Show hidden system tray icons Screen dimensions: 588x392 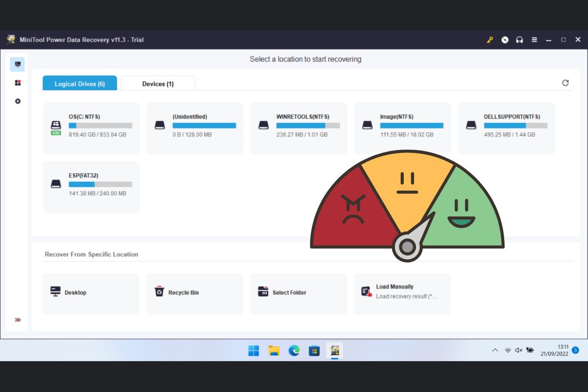tap(495, 350)
